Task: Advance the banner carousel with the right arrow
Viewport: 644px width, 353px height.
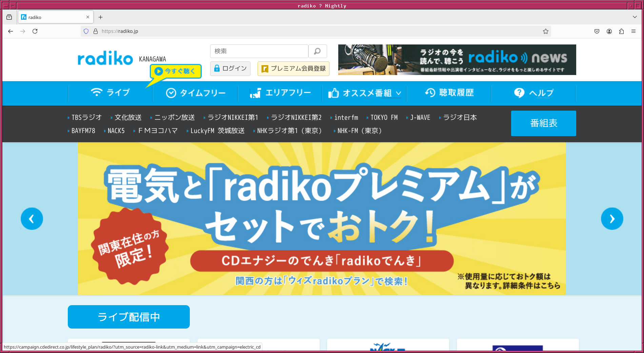Action: pyautogui.click(x=612, y=219)
